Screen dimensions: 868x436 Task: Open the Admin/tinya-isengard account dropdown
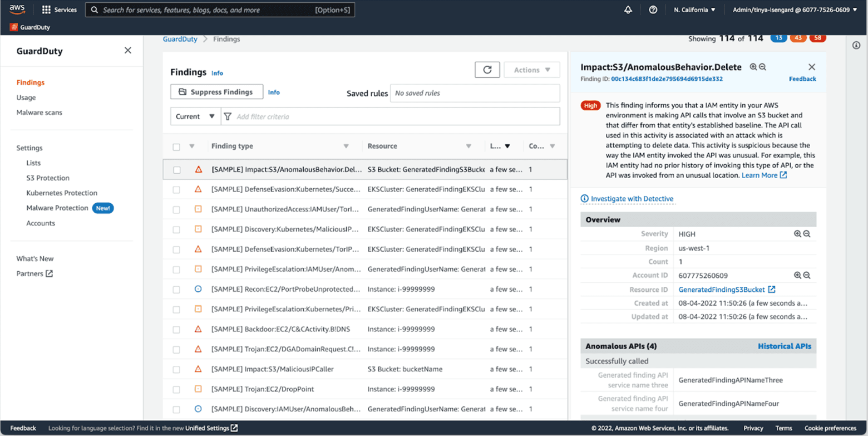point(795,10)
